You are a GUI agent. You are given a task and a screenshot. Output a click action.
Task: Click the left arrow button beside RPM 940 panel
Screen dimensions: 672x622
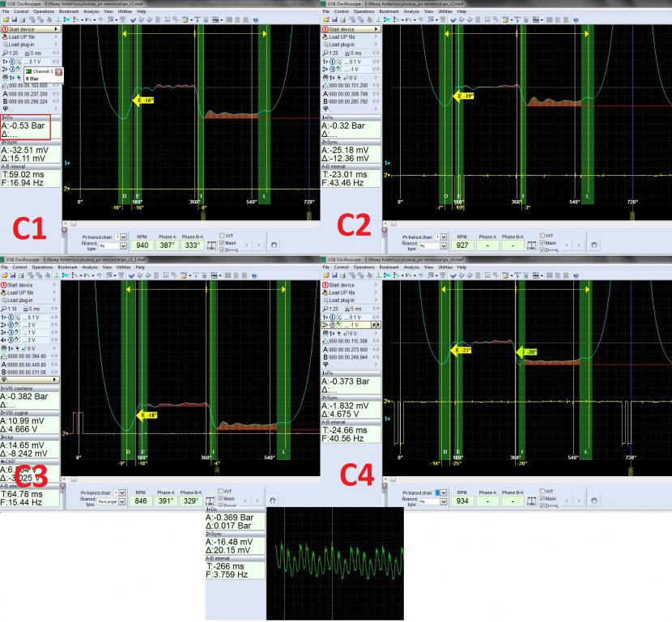(x=249, y=243)
